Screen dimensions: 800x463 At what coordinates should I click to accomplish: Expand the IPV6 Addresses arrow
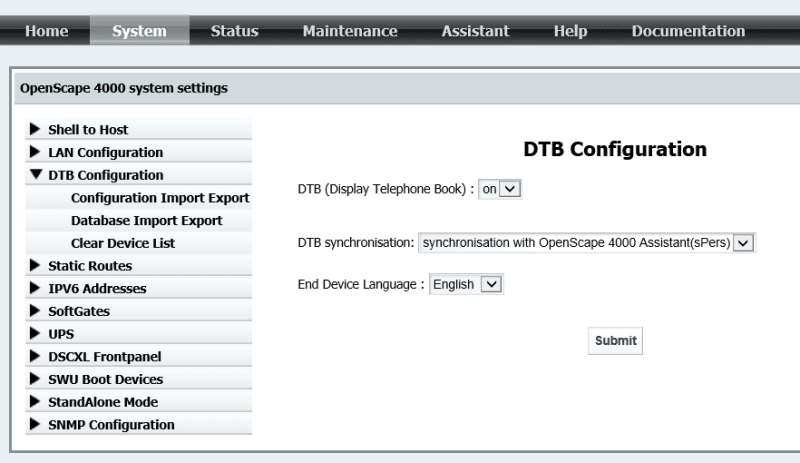pyautogui.click(x=35, y=288)
